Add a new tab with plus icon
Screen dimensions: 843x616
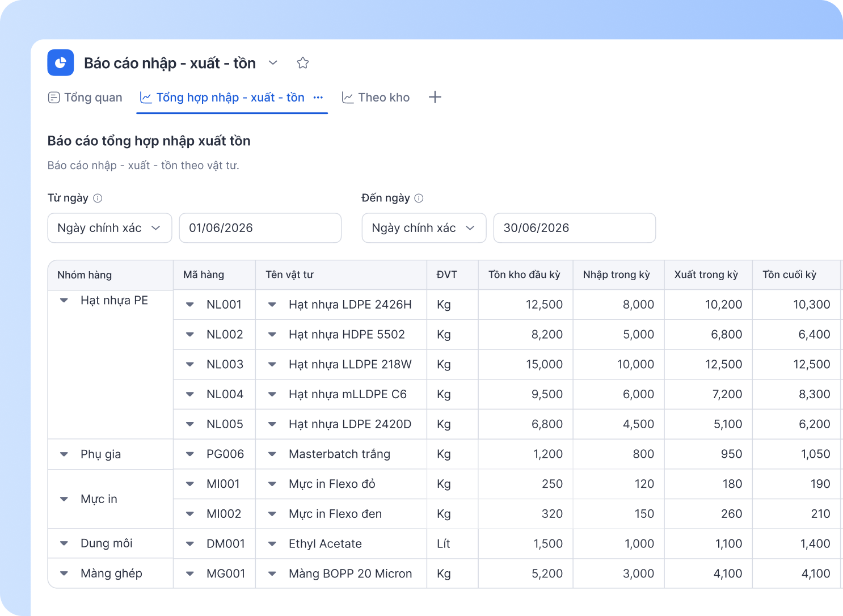coord(435,98)
